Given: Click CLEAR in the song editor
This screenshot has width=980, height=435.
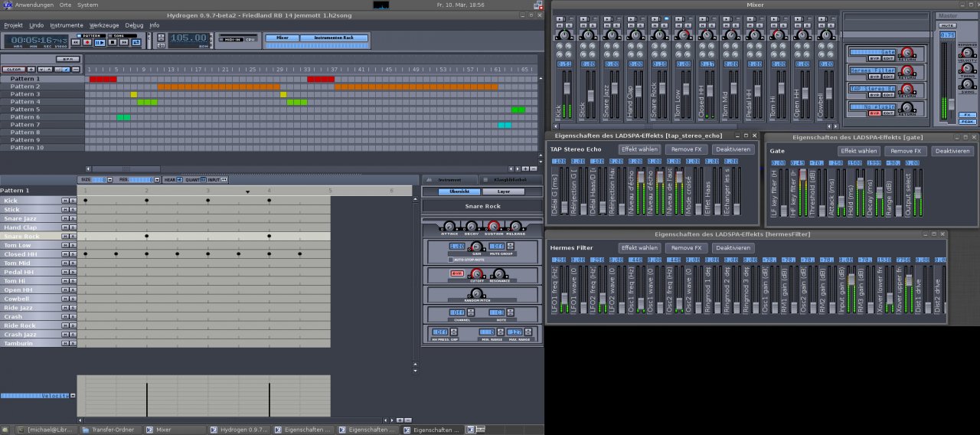Looking at the screenshot, I should click(x=14, y=70).
